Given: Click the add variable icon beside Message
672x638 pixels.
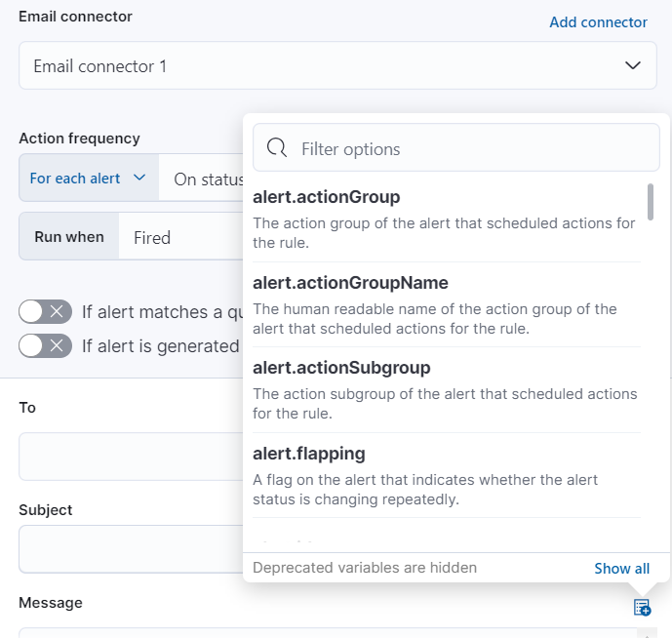Looking at the screenshot, I should click(x=642, y=608).
